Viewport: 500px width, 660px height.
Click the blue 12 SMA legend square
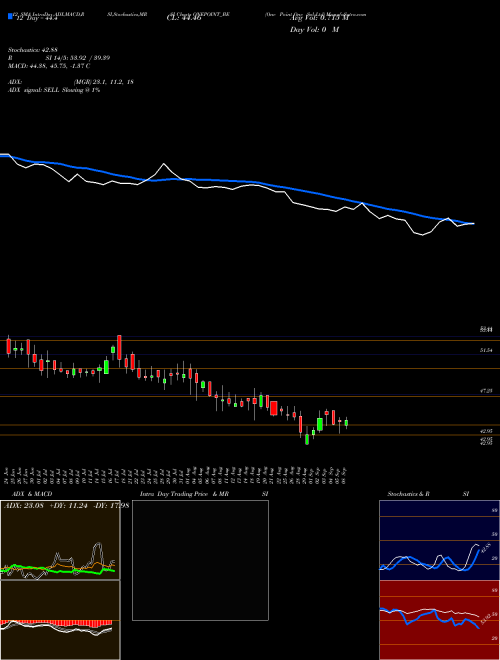[10, 17]
